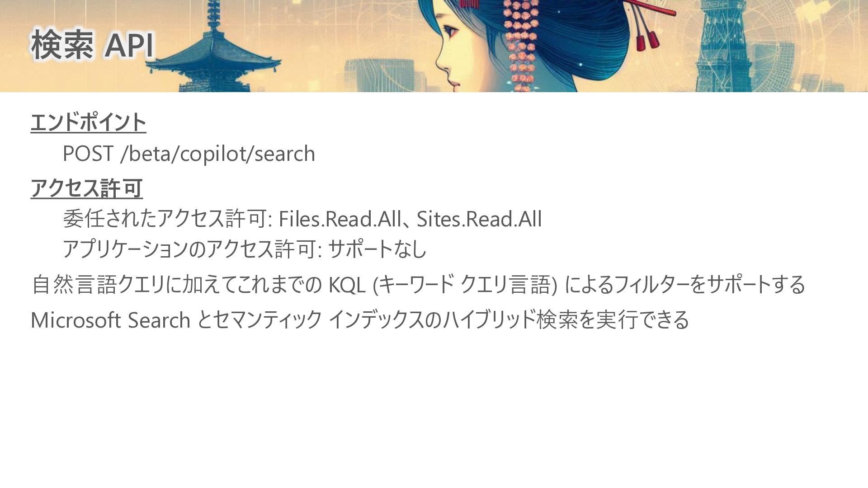Click the アプリケーションのアクセス許可 line
Screen dimensions: 868x488
(x=244, y=249)
